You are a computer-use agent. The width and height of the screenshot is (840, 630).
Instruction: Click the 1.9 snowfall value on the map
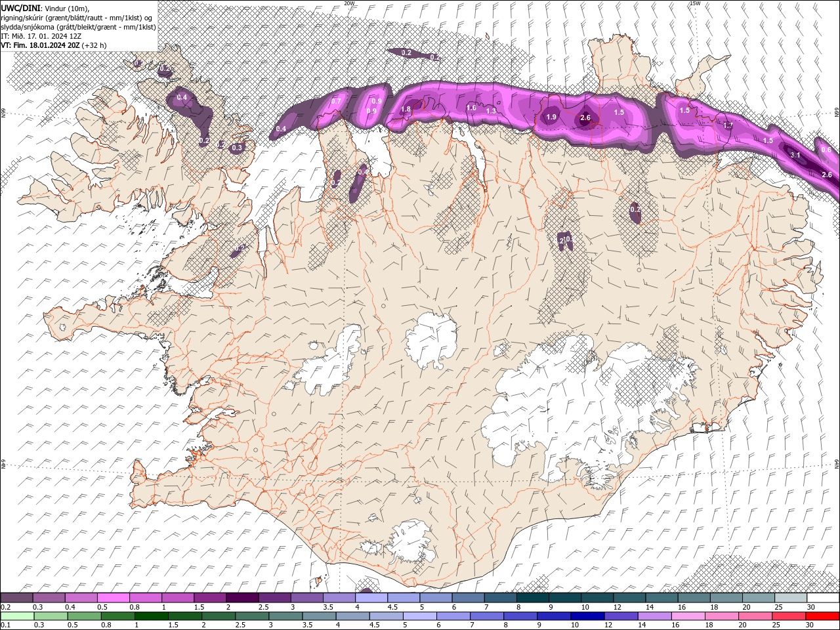pyautogui.click(x=551, y=117)
